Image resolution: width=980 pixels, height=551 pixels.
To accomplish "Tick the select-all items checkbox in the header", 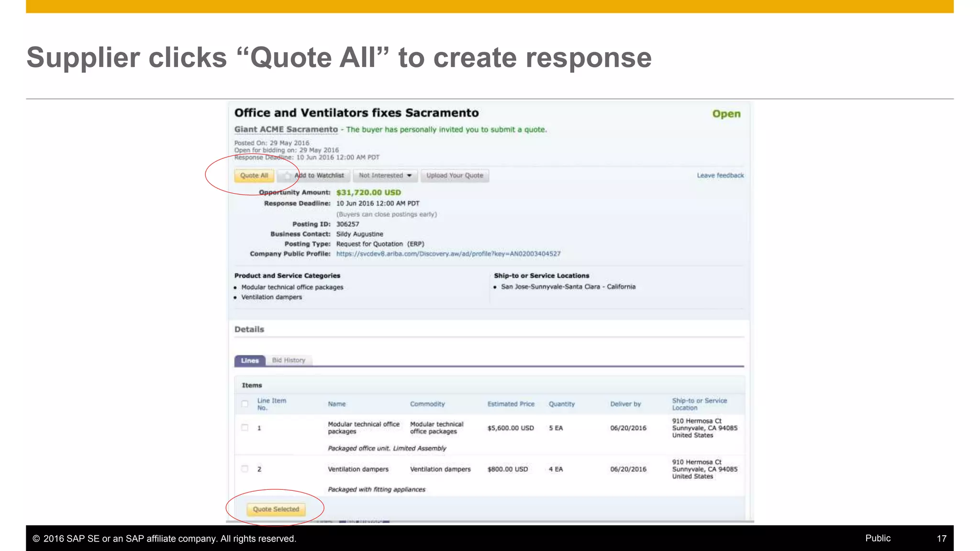I will tap(245, 404).
